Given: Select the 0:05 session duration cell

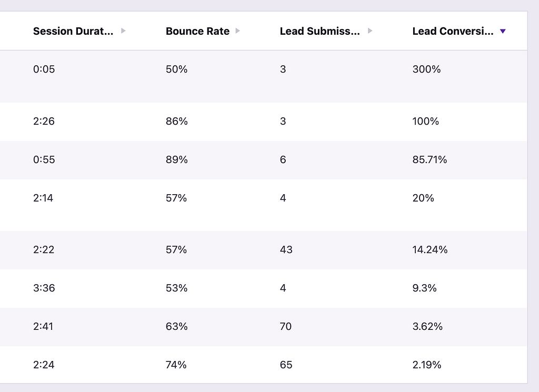Looking at the screenshot, I should [44, 69].
